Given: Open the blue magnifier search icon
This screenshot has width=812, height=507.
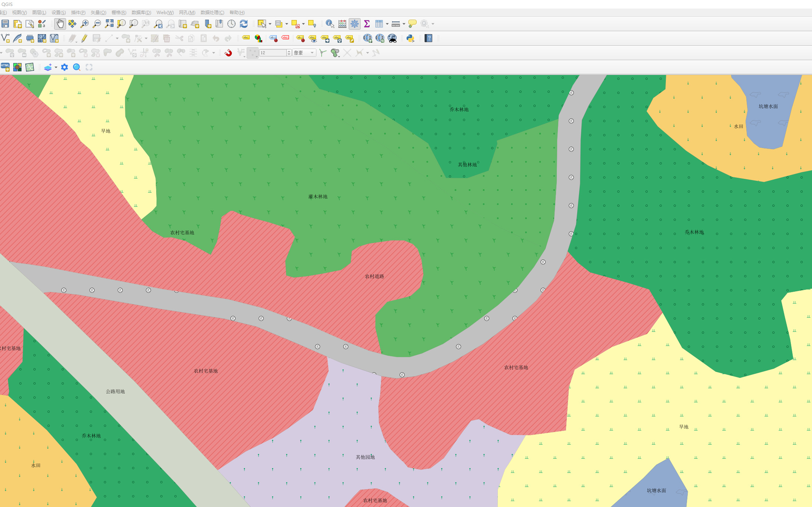Looking at the screenshot, I should point(77,67).
